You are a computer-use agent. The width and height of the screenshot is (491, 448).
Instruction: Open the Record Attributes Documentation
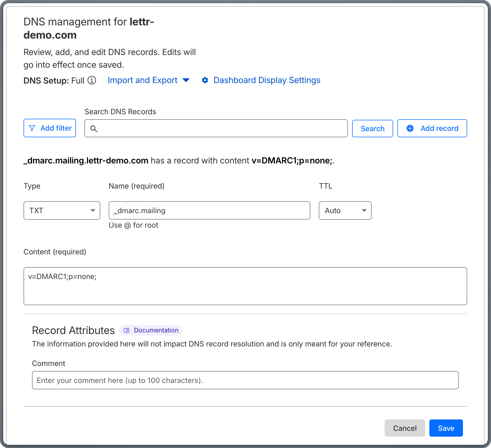coord(151,330)
